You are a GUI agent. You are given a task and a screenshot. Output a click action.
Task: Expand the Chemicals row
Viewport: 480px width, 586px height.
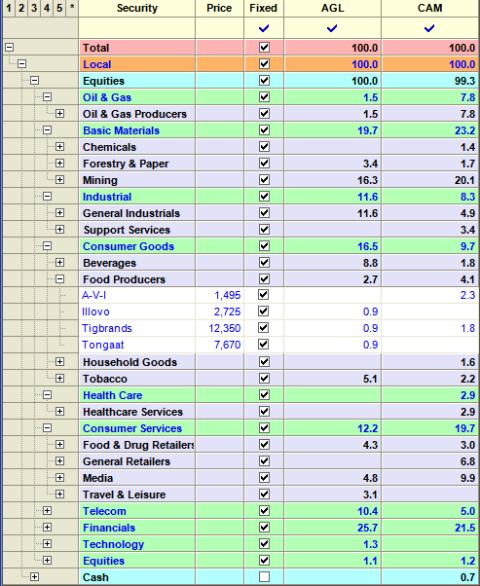59,146
